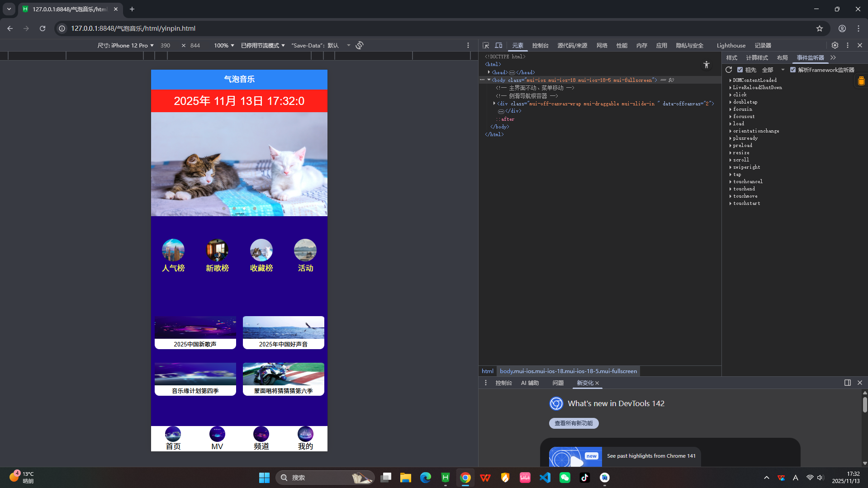
Task: Tap the 人气榜 circular icon
Action: pos(173,250)
